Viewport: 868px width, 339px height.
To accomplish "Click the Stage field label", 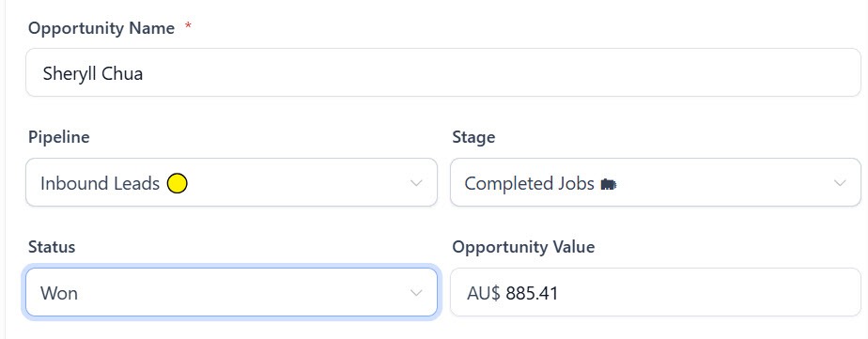I will (x=473, y=137).
